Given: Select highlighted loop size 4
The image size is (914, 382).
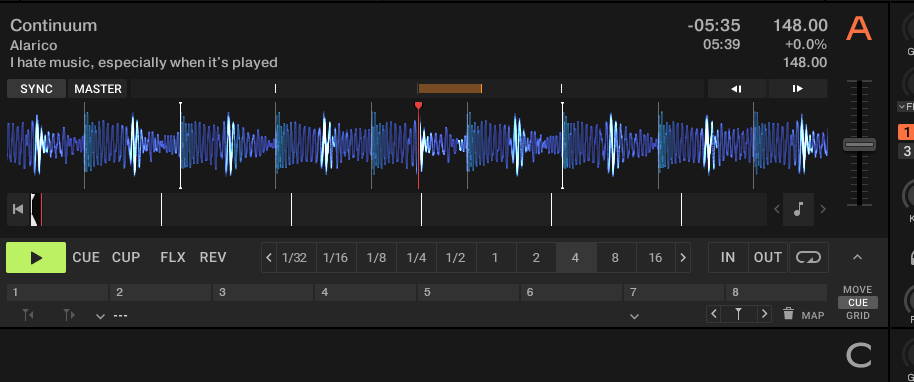Looking at the screenshot, I should coord(576,258).
